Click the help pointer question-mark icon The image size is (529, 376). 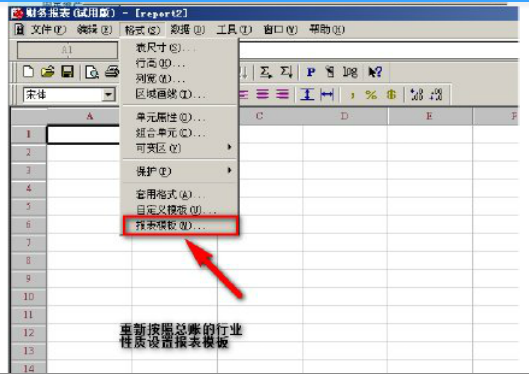[375, 72]
